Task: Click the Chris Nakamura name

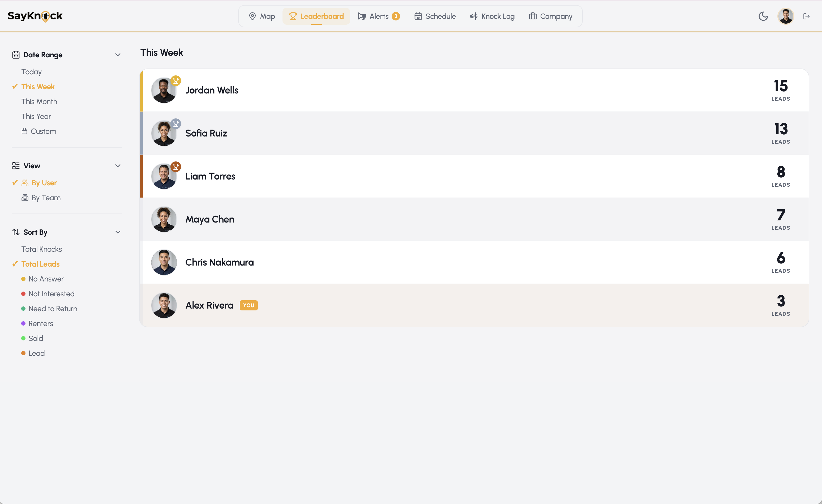Action: (x=220, y=263)
